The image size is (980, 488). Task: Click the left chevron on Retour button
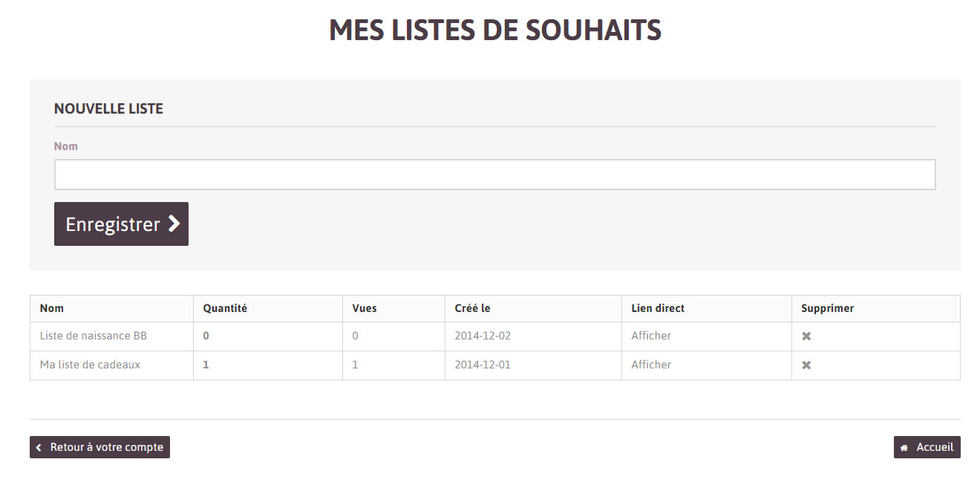click(x=39, y=448)
